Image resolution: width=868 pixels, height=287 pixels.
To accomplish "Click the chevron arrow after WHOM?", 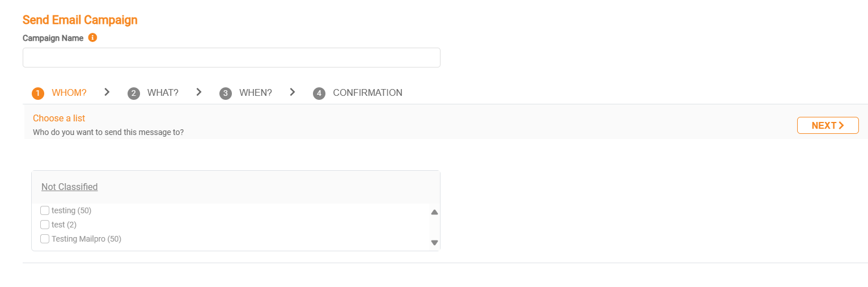I will coord(107,92).
